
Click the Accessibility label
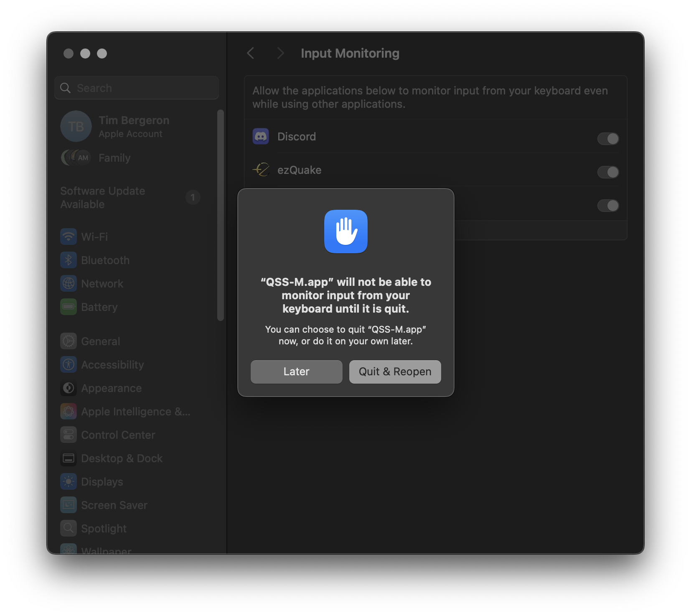click(112, 365)
